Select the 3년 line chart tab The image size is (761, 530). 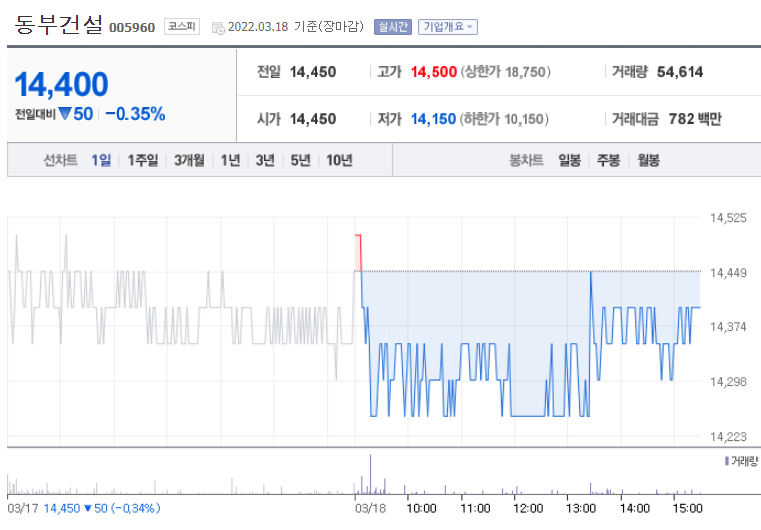(265, 160)
